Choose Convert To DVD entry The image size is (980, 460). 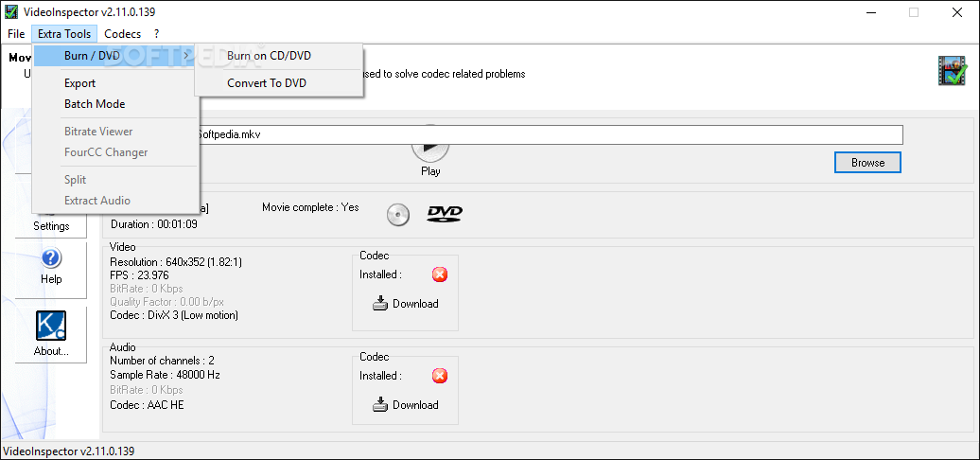[267, 83]
